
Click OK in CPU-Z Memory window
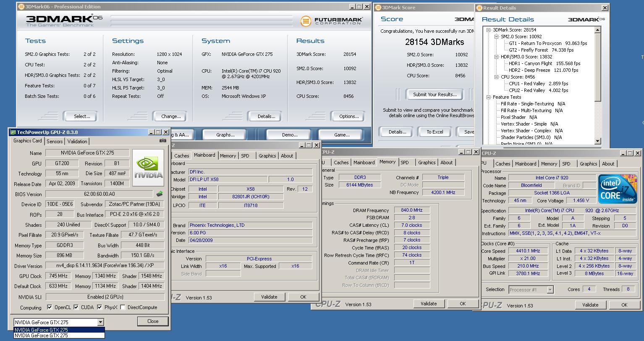click(463, 304)
